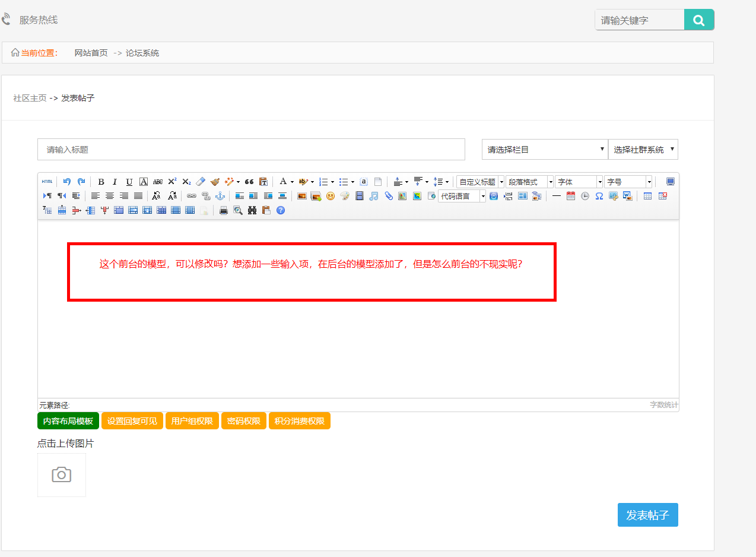Click the paperclip attachment icon
Image resolution: width=756 pixels, height=557 pixels.
pyautogui.click(x=389, y=196)
